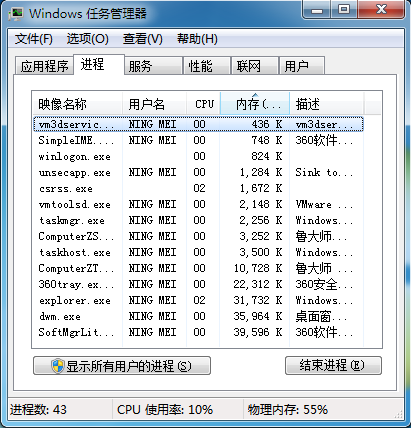
Task: Sort by 描述 column header
Action: tap(326, 104)
